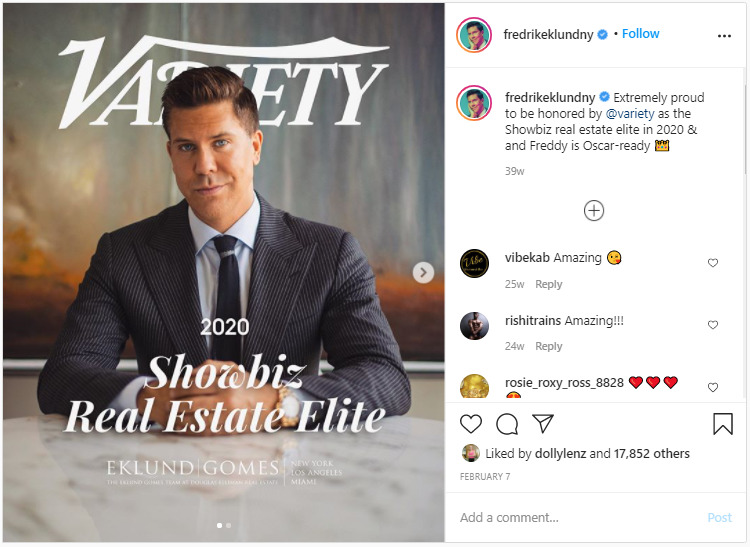
Task: Like rishitrains' comment
Action: point(713,325)
